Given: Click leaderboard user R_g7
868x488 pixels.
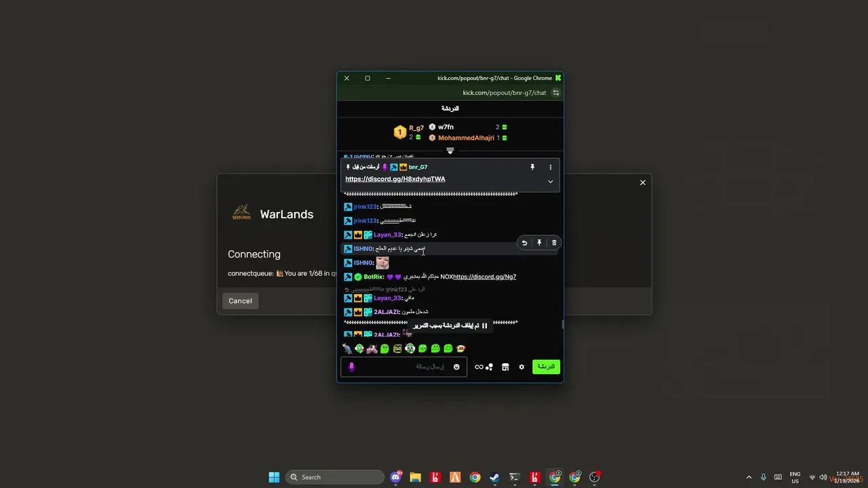Looking at the screenshot, I should pyautogui.click(x=416, y=127).
